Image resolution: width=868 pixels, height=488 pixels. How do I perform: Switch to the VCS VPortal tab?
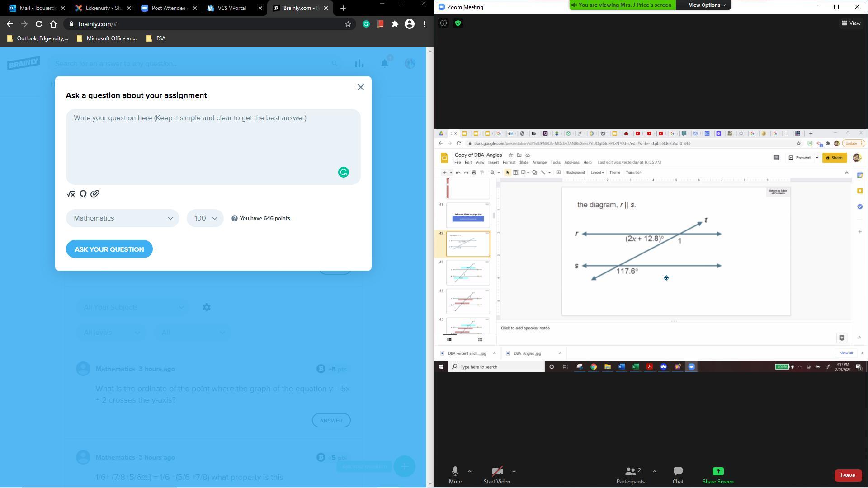click(232, 8)
